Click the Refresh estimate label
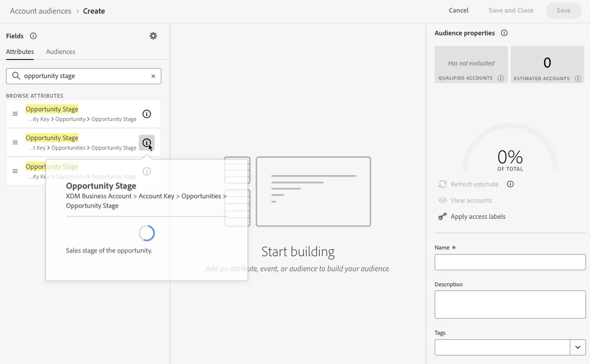The image size is (590, 364). (475, 184)
